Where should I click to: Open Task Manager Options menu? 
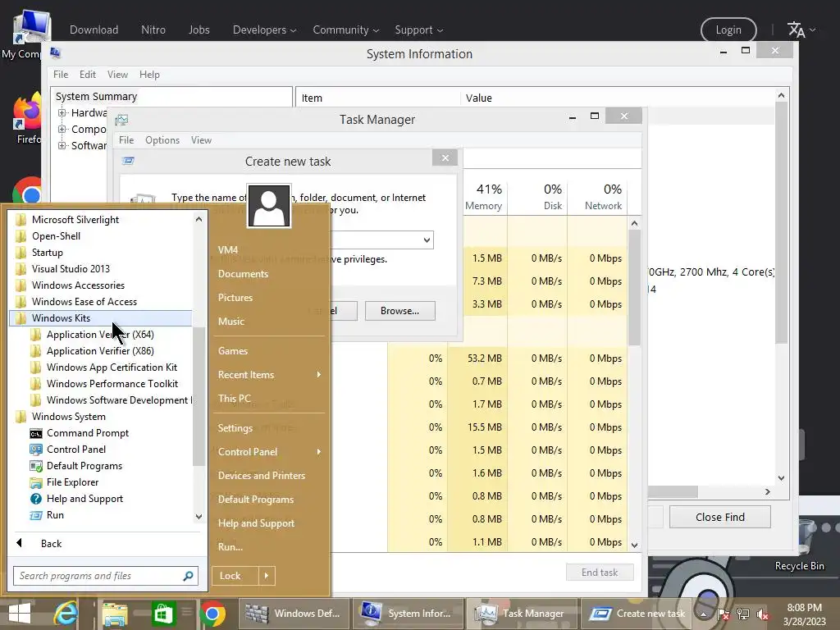[x=162, y=139]
